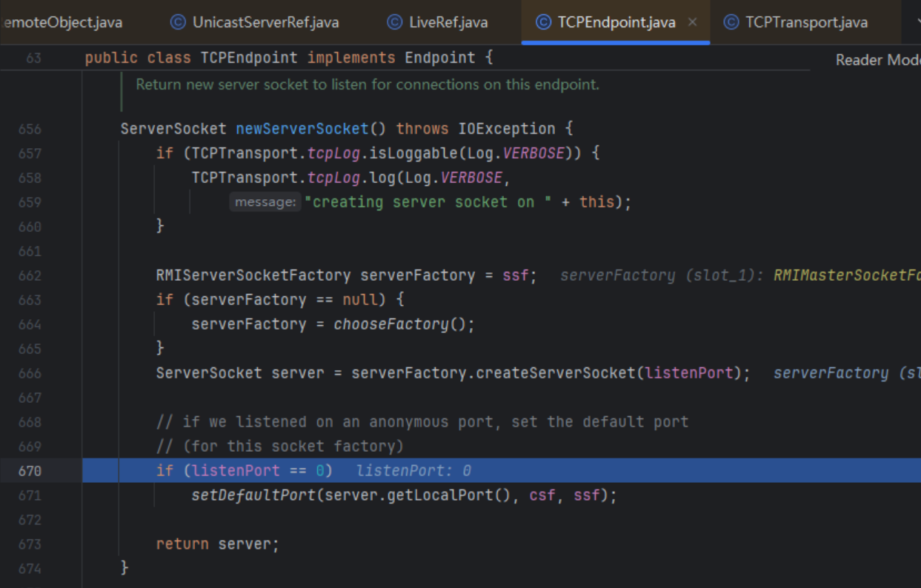Click the createServerSocket method name
The height and width of the screenshot is (588, 921).
pyautogui.click(x=556, y=373)
